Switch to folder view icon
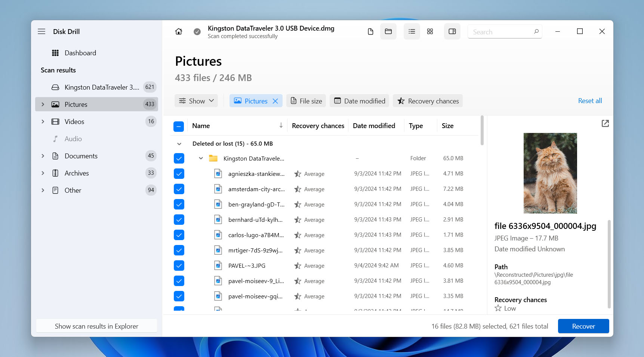This screenshot has width=644, height=357. tap(388, 32)
